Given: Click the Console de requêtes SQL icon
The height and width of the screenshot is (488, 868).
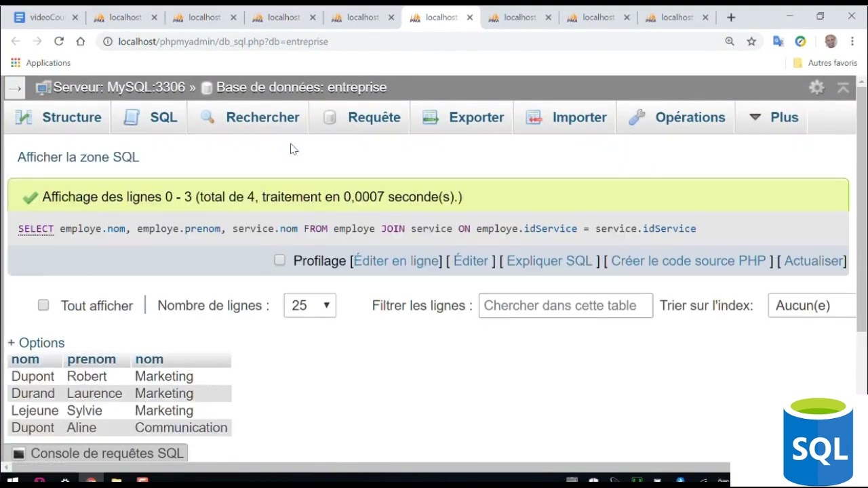Looking at the screenshot, I should [18, 453].
